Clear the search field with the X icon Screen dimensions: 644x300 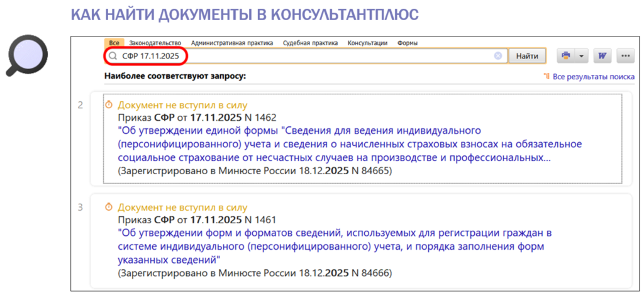(x=498, y=56)
